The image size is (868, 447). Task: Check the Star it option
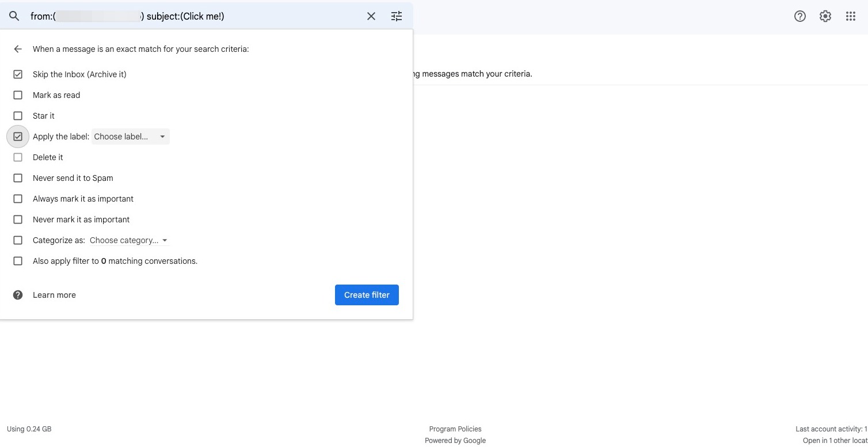coord(18,116)
